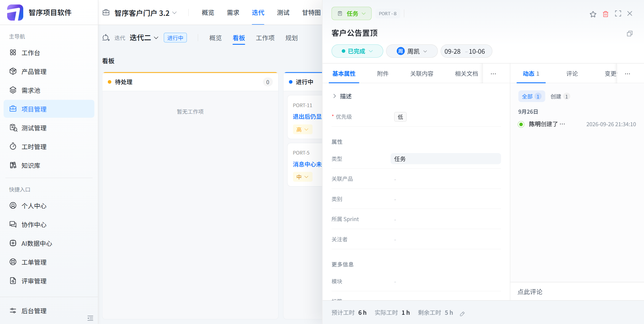
Task: Open 工时管理 from the sidebar
Action: point(49,147)
